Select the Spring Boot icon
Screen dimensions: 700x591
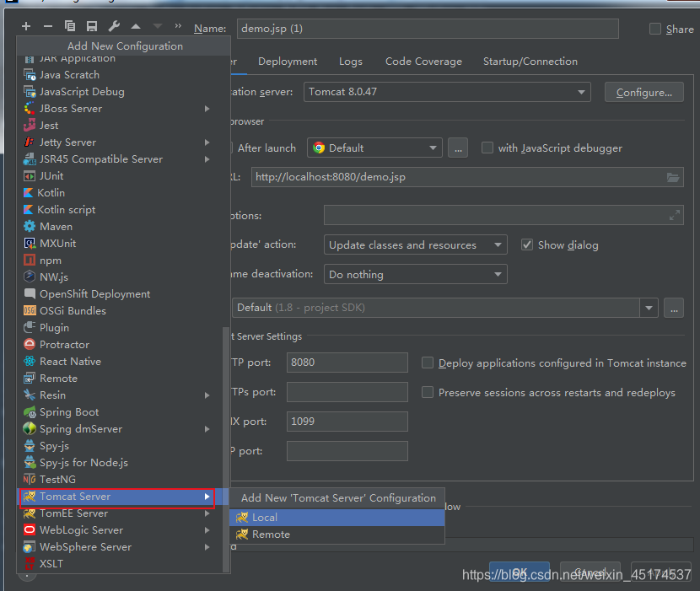30,412
